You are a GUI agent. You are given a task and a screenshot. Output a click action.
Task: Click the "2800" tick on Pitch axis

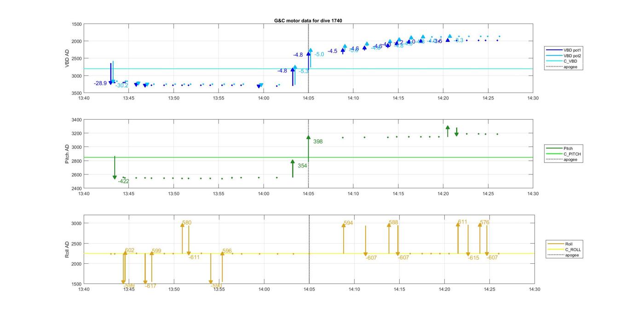[x=77, y=161]
